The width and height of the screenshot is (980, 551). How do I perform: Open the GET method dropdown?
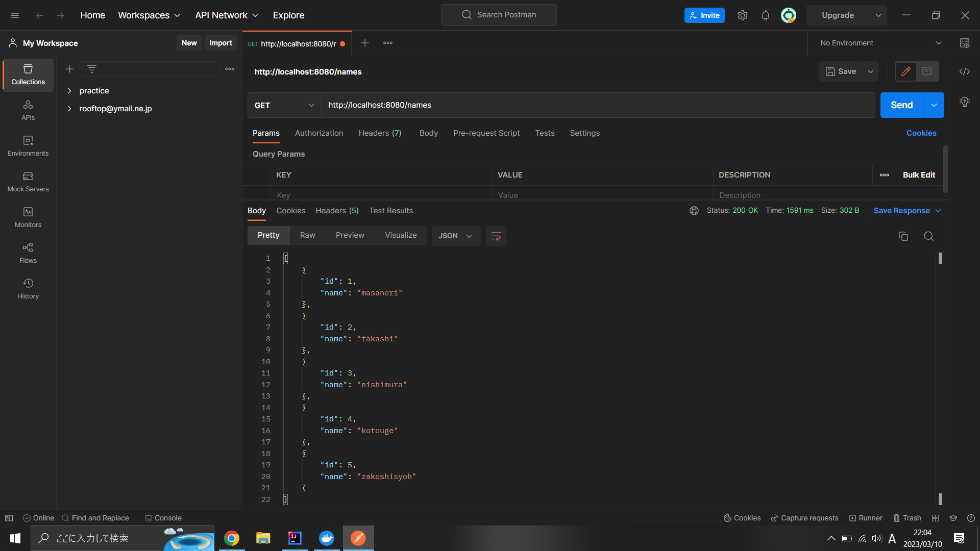[284, 105]
